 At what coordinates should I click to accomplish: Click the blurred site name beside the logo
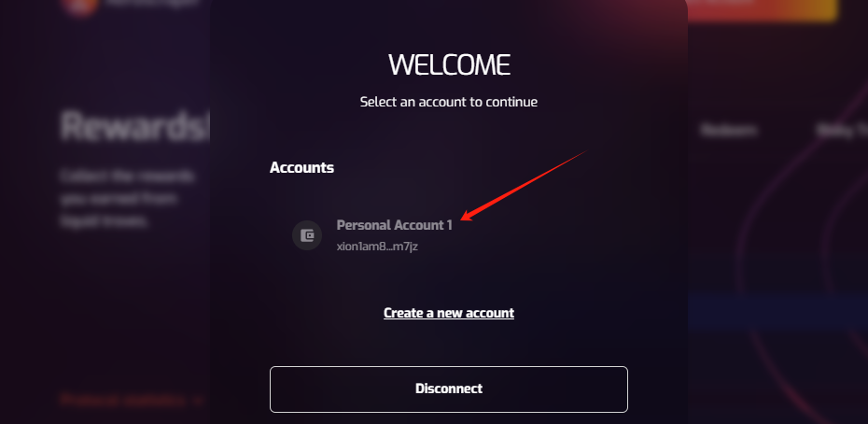[x=152, y=3]
